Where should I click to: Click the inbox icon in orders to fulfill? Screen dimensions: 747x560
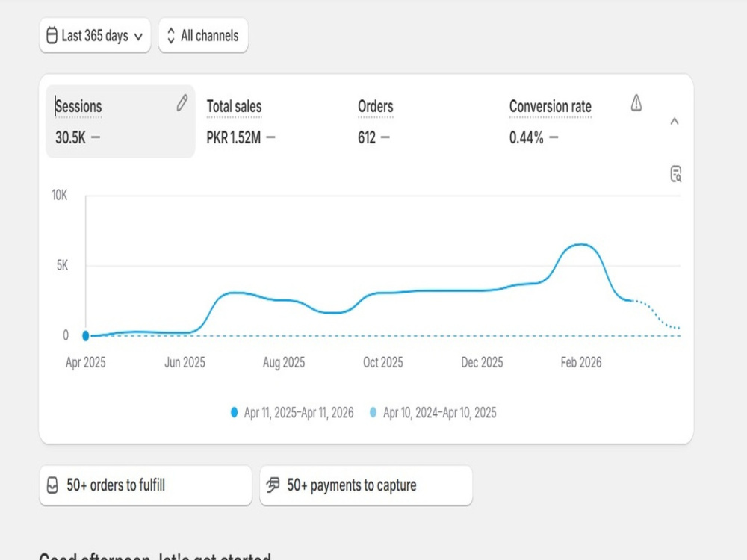[x=52, y=485]
